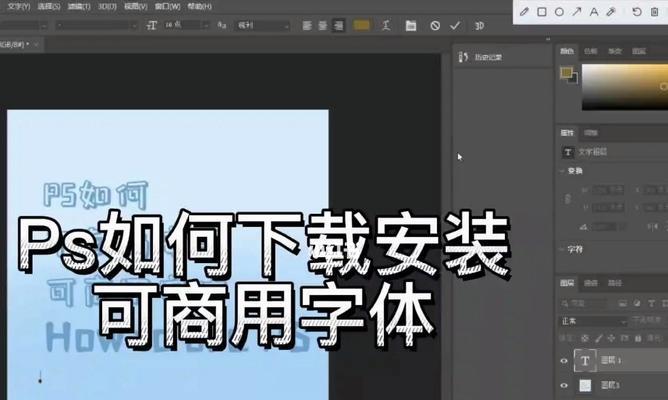Commit current text edits with checkmark
Viewport: 668px width, 400px height.
[x=455, y=26]
